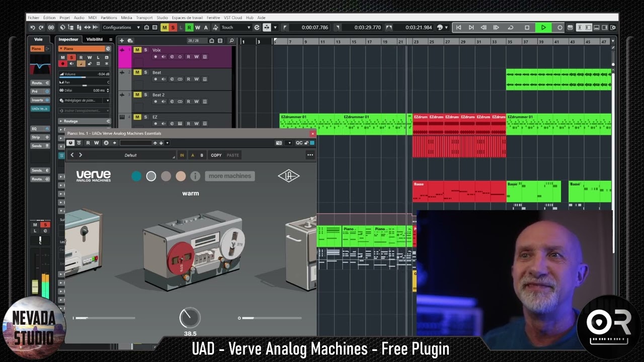This screenshot has height=362, width=644.
Task: Click the COPY button in Verve
Action: (x=216, y=155)
